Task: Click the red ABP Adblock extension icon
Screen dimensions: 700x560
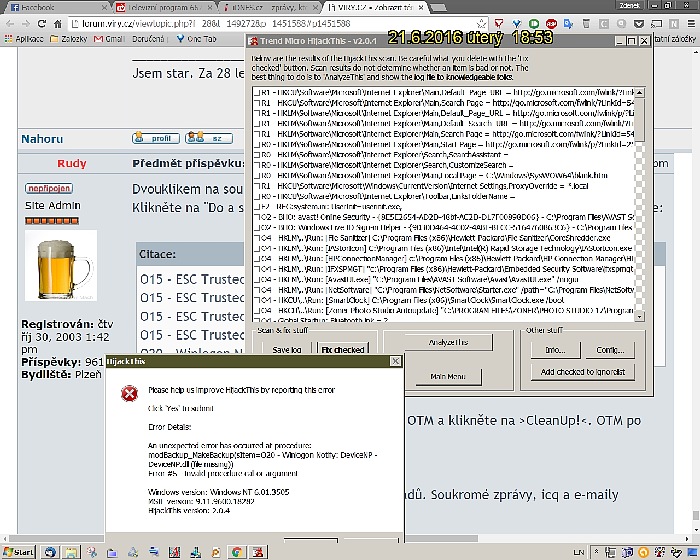Action: (551, 24)
